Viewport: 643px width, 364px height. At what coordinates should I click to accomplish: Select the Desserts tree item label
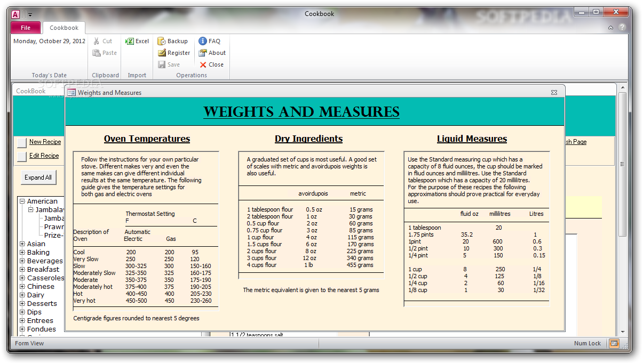pyautogui.click(x=42, y=304)
